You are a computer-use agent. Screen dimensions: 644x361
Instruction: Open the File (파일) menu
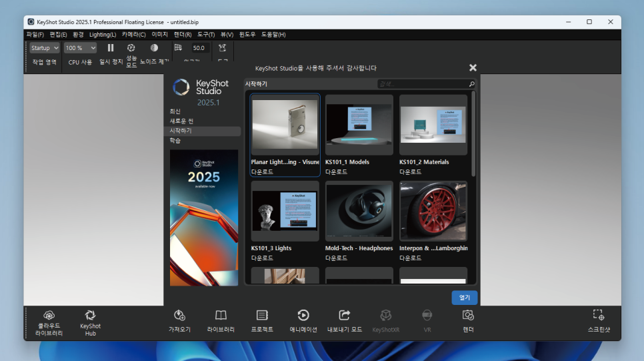(35, 35)
